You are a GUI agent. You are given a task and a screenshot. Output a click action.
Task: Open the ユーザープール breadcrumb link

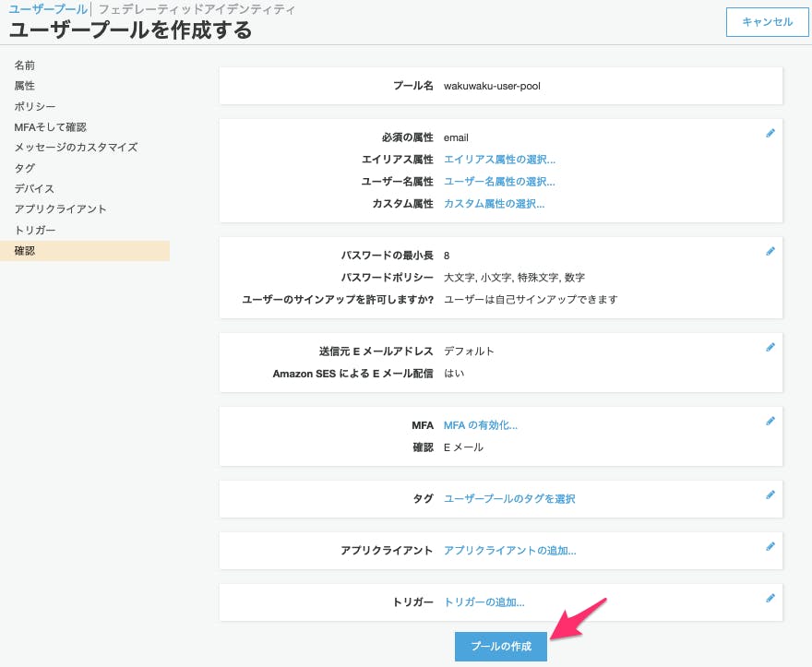tap(47, 9)
